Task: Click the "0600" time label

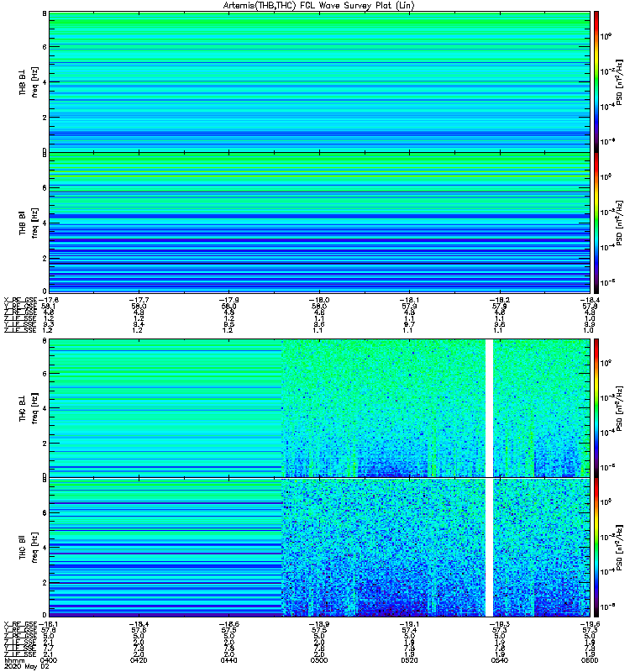Action: (x=590, y=660)
